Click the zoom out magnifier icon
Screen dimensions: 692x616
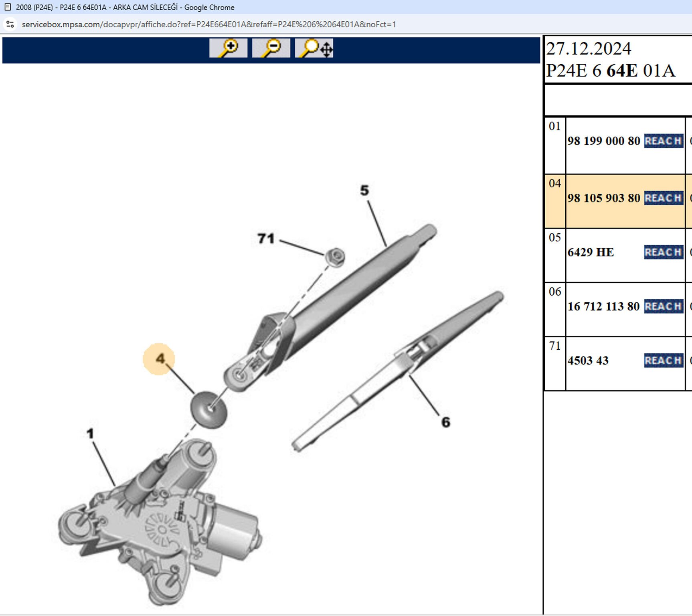(271, 48)
